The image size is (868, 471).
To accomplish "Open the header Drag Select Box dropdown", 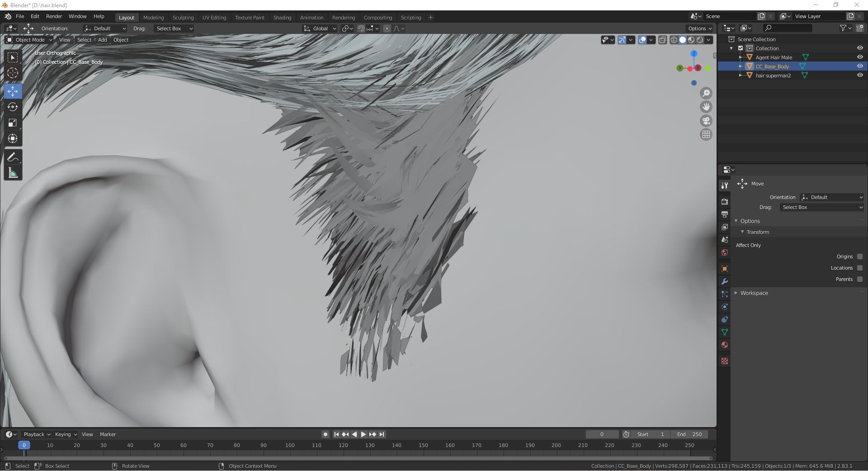I will 174,29.
